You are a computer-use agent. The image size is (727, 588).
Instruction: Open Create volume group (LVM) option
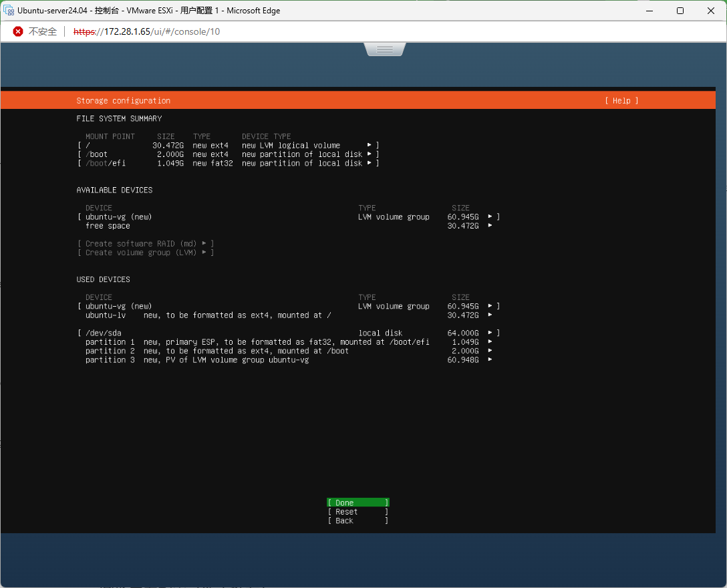[x=146, y=253]
